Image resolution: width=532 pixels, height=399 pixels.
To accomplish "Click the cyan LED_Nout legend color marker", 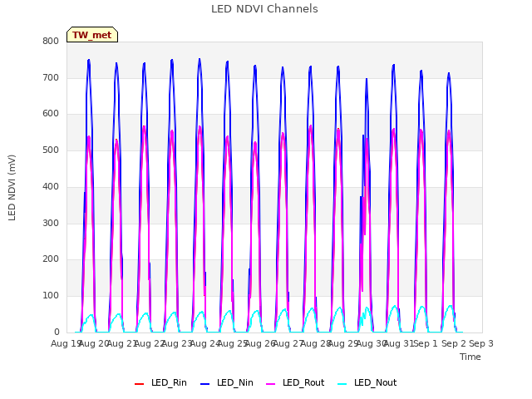I will [x=342, y=384].
